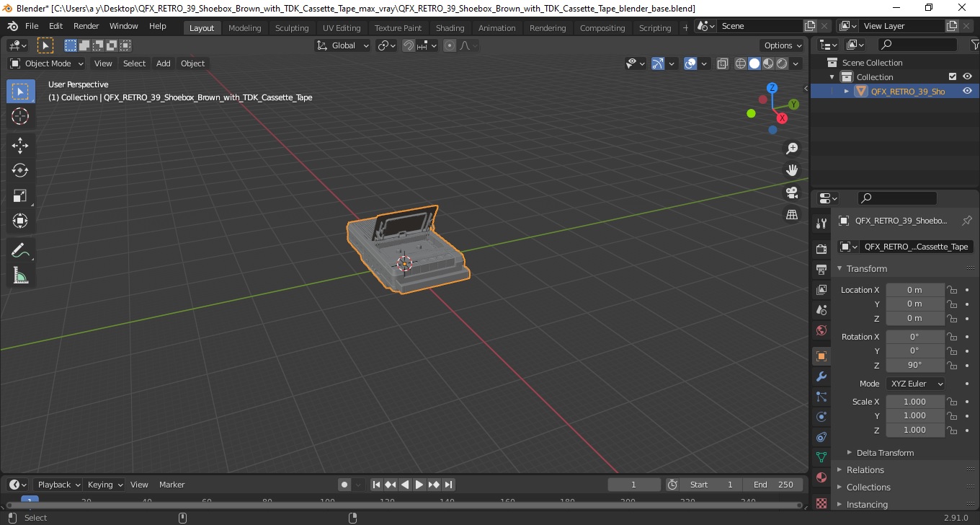Click the viewport zoom magnifier icon
This screenshot has height=525, width=980.
(x=792, y=149)
